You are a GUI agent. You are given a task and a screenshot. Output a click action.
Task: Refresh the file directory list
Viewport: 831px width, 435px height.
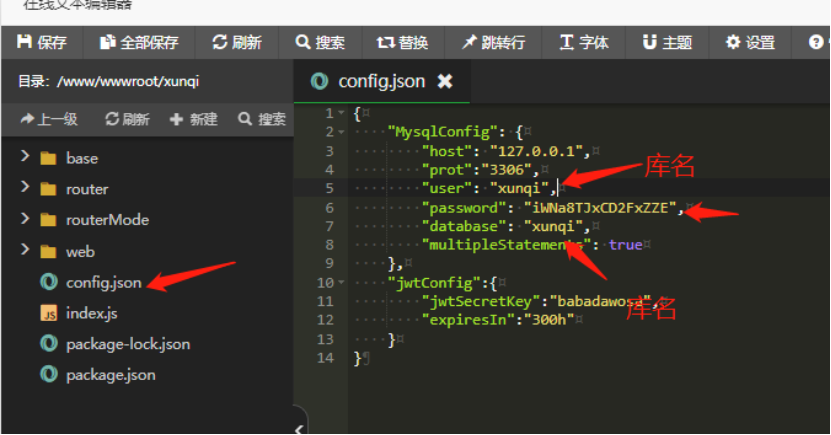[127, 119]
